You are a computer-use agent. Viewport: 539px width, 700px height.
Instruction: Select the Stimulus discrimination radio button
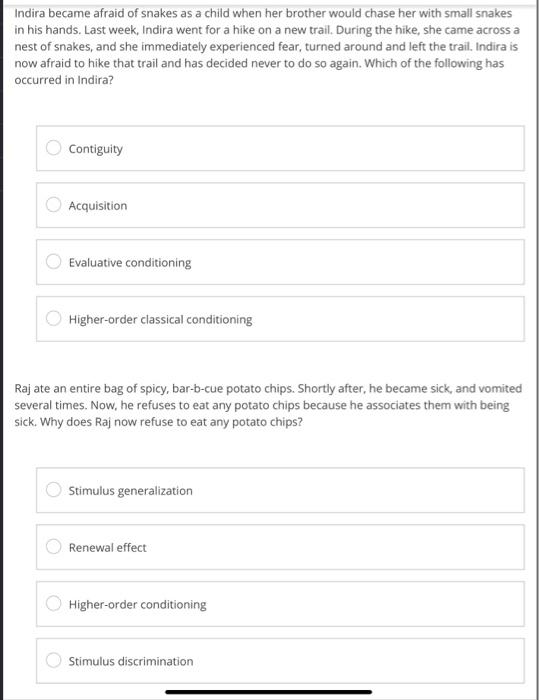[x=54, y=660]
